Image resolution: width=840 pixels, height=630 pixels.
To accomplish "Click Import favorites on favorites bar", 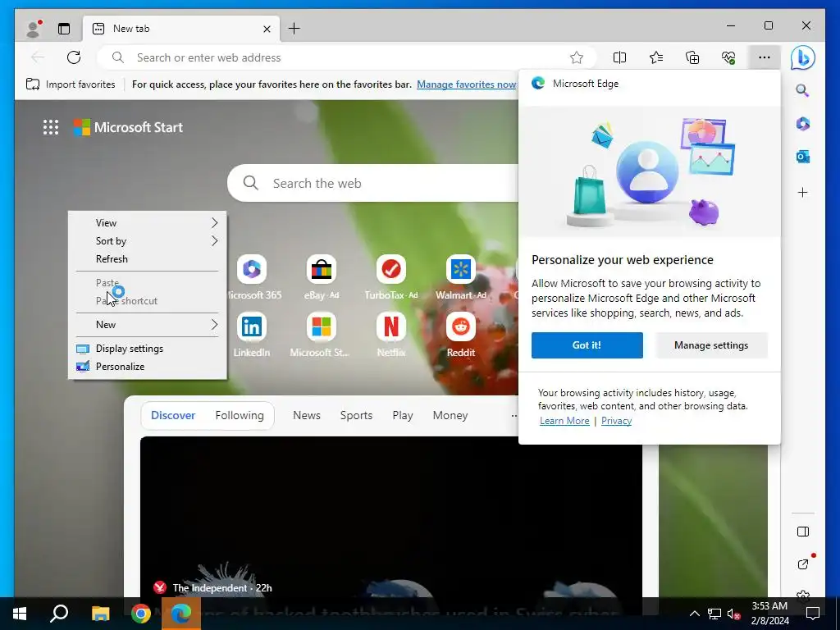I will pyautogui.click(x=71, y=84).
